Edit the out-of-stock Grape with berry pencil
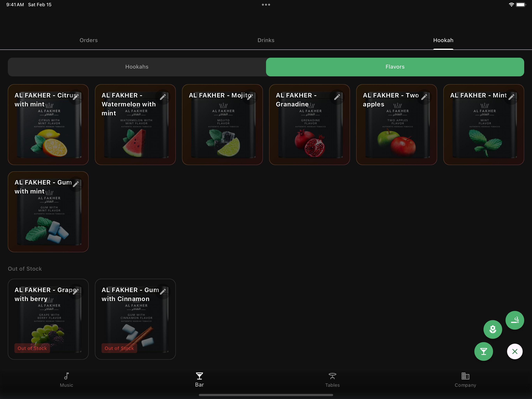Viewport: 532px width, 399px height. (76, 291)
